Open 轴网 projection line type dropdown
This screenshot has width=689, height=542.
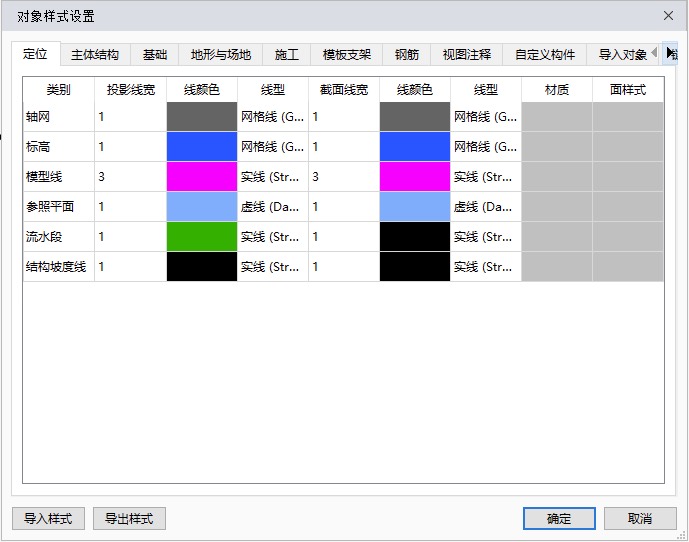coord(273,116)
